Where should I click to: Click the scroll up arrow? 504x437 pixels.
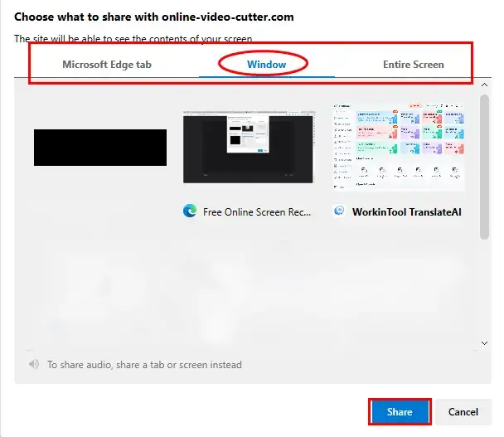[x=484, y=85]
